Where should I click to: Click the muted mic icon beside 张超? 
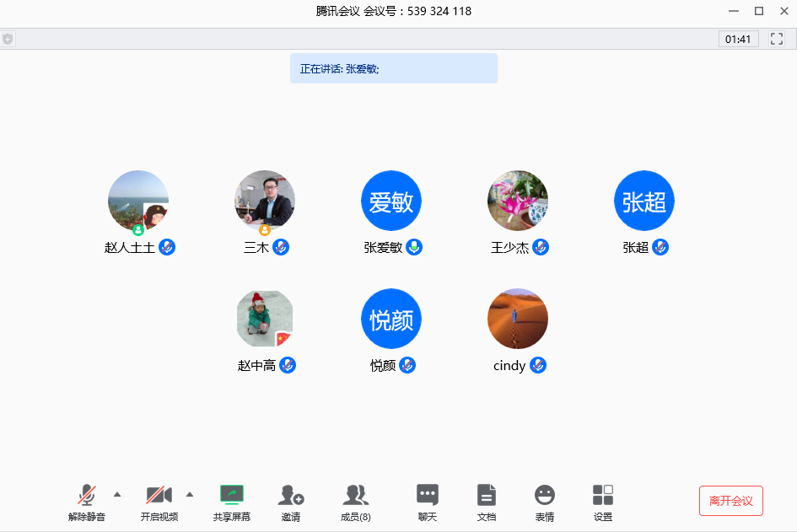pos(660,247)
